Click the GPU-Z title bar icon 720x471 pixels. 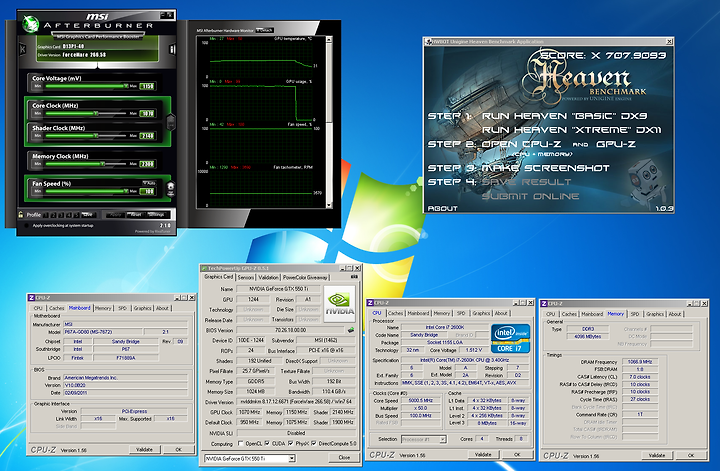pos(204,268)
